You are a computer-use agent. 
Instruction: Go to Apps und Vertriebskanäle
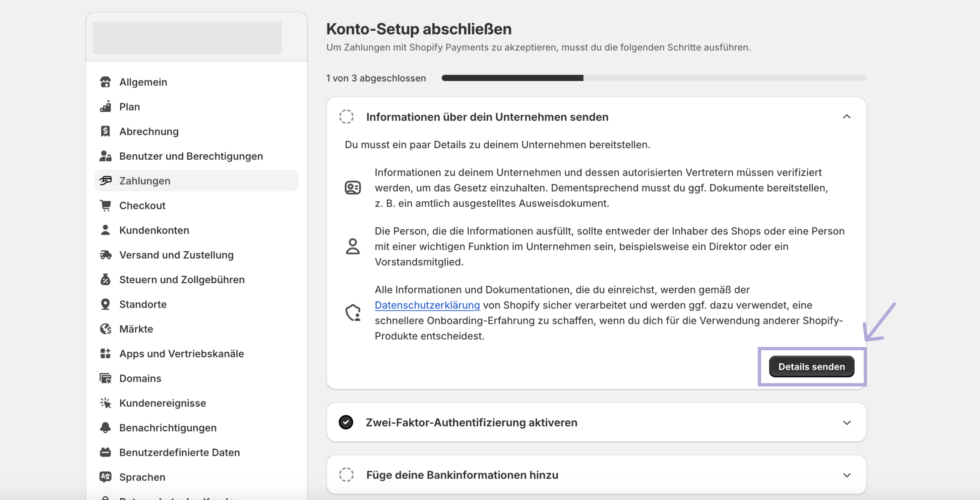[196, 354]
